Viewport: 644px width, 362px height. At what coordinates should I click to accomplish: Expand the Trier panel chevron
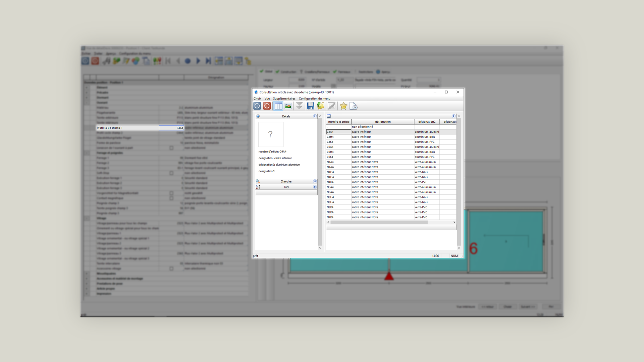(x=315, y=187)
